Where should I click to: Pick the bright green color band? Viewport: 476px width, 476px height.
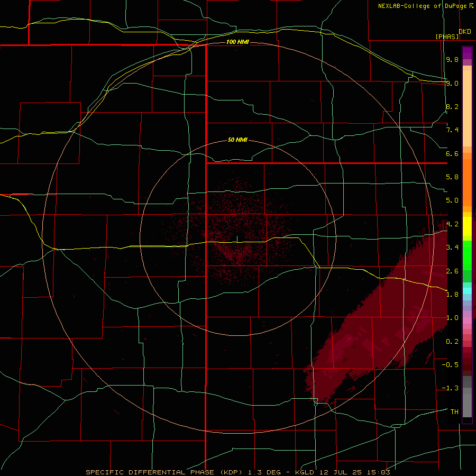pos(467,255)
